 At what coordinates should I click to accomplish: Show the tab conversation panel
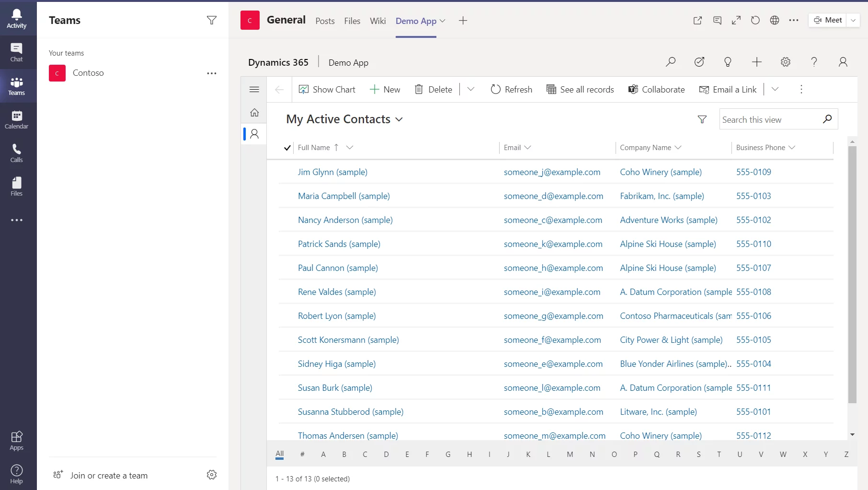[x=717, y=20]
